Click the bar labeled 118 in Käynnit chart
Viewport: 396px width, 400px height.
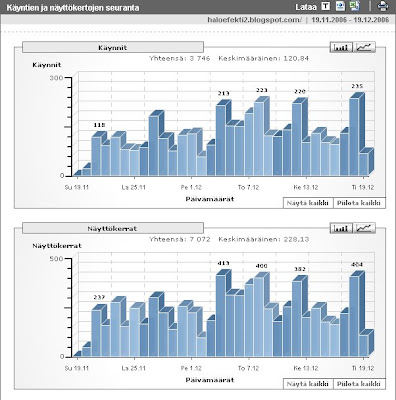[96, 156]
